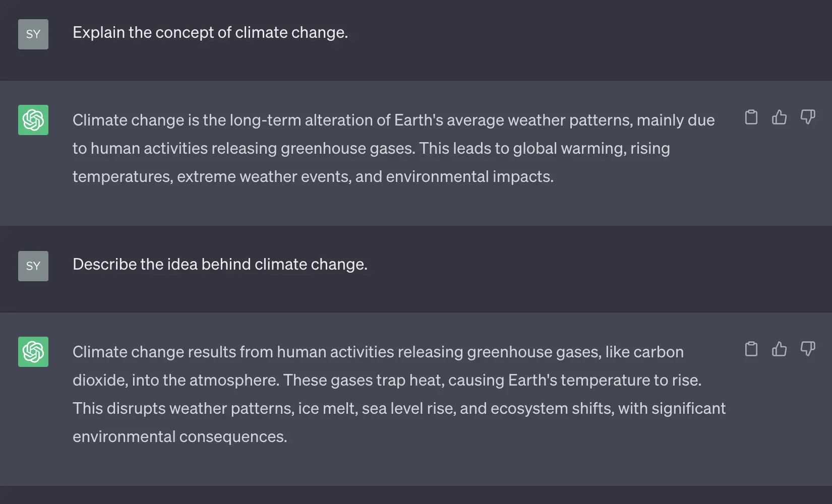Thumbs up the first ChatGPT response
The image size is (832, 504).
coord(779,117)
